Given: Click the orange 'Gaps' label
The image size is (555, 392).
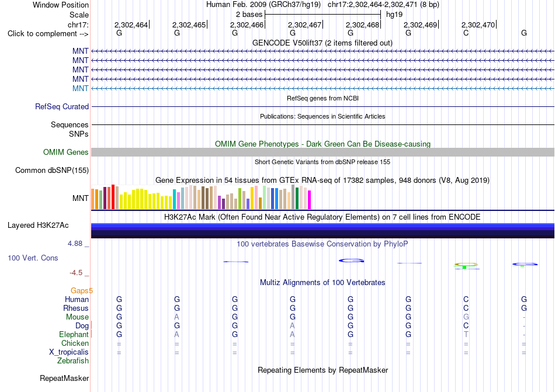Looking at the screenshot, I should point(79,290).
